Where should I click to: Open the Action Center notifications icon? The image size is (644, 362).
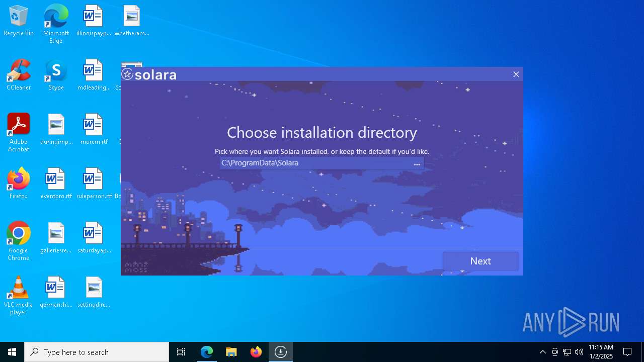pyautogui.click(x=627, y=352)
